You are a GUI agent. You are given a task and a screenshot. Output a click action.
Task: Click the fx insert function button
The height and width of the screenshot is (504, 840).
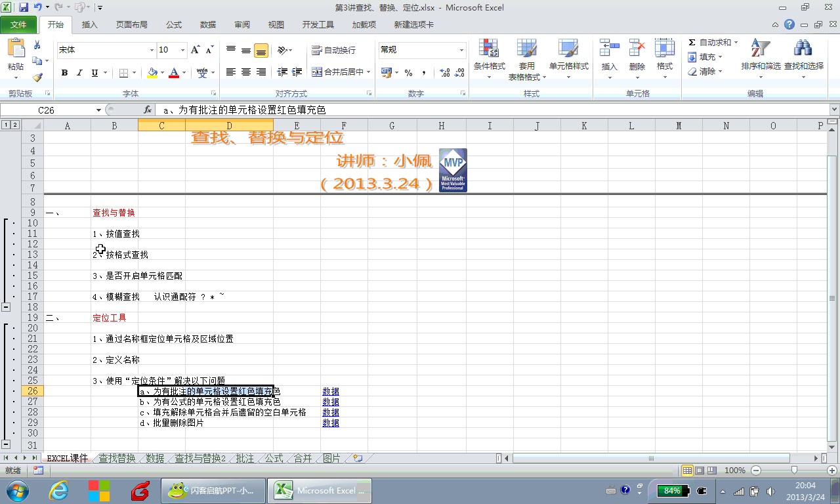point(148,110)
